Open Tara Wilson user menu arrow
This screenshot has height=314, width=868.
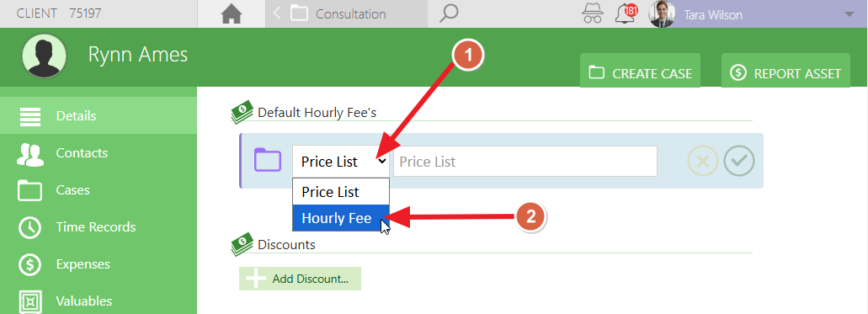(849, 14)
